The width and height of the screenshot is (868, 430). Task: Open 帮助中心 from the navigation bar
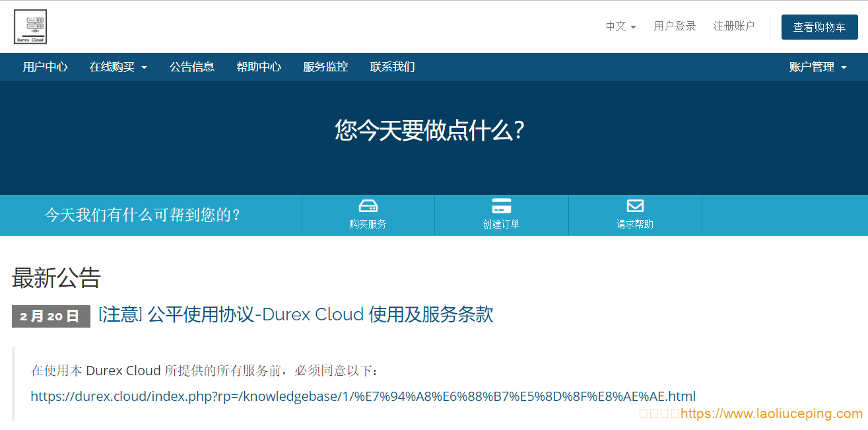pos(259,67)
